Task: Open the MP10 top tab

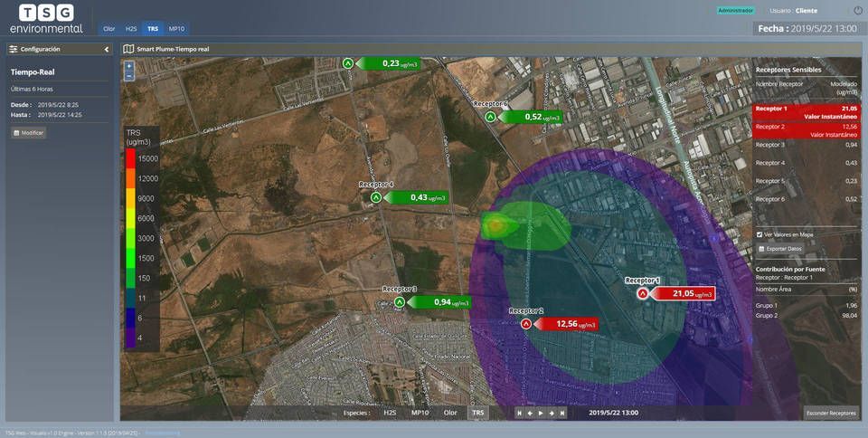Action: tap(176, 29)
